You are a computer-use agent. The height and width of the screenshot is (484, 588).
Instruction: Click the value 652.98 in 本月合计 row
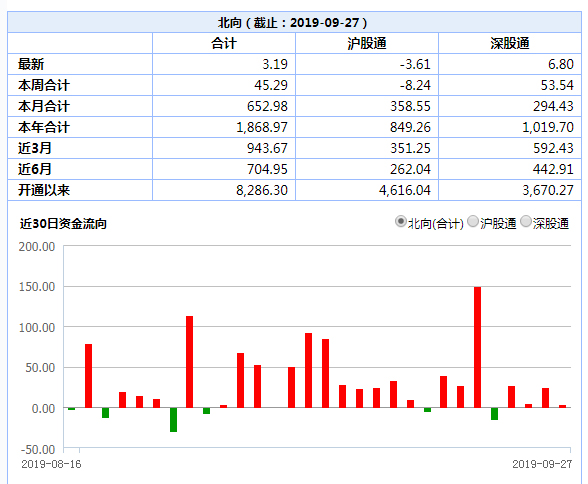click(x=267, y=106)
